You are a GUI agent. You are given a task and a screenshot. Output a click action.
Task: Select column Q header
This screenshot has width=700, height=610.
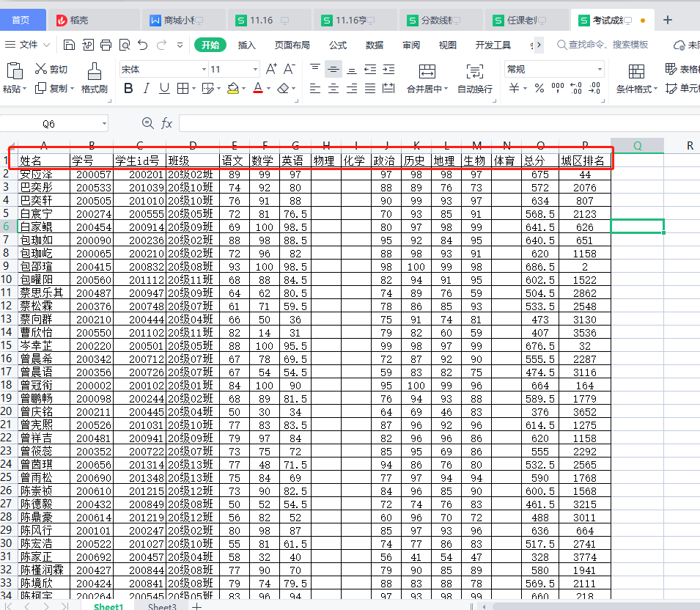pyautogui.click(x=637, y=146)
